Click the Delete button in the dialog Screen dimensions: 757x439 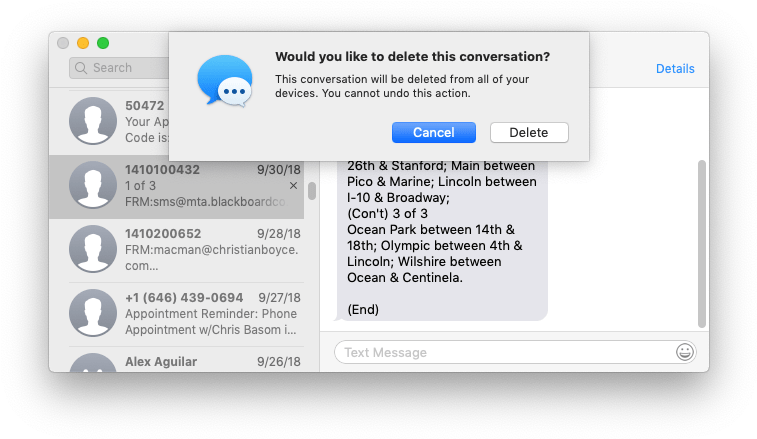tap(529, 132)
